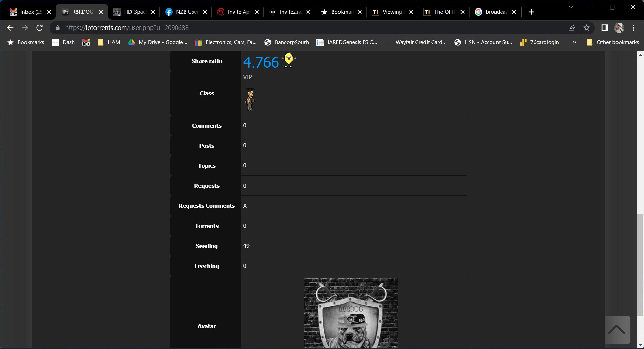The height and width of the screenshot is (349, 644).
Task: Close the NZB User tab
Action: click(x=205, y=12)
